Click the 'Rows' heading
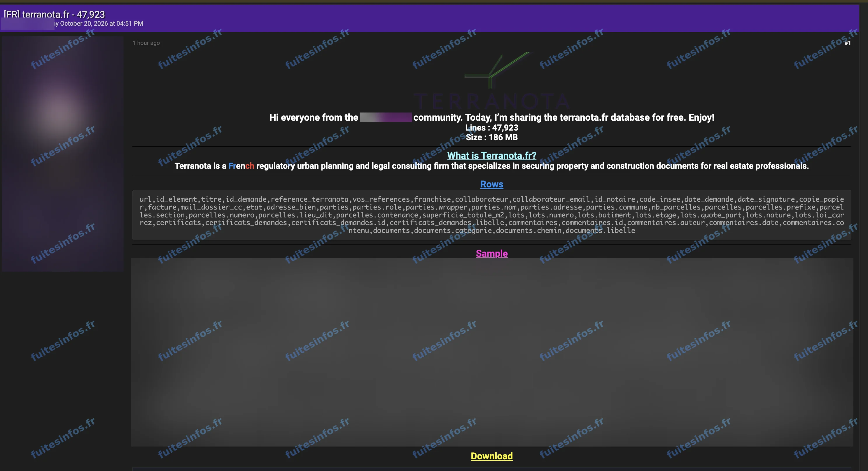868x471 pixels. point(492,184)
